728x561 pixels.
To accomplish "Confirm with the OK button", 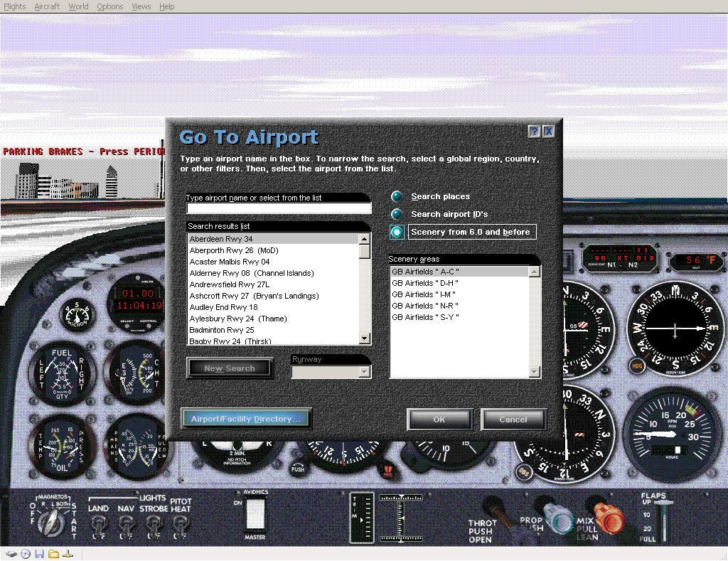I will 439,420.
